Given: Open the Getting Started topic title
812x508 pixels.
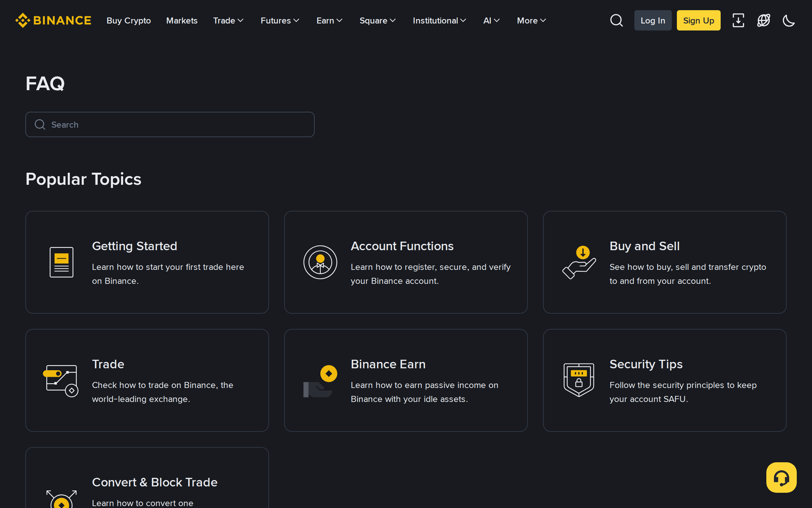Looking at the screenshot, I should (x=134, y=246).
